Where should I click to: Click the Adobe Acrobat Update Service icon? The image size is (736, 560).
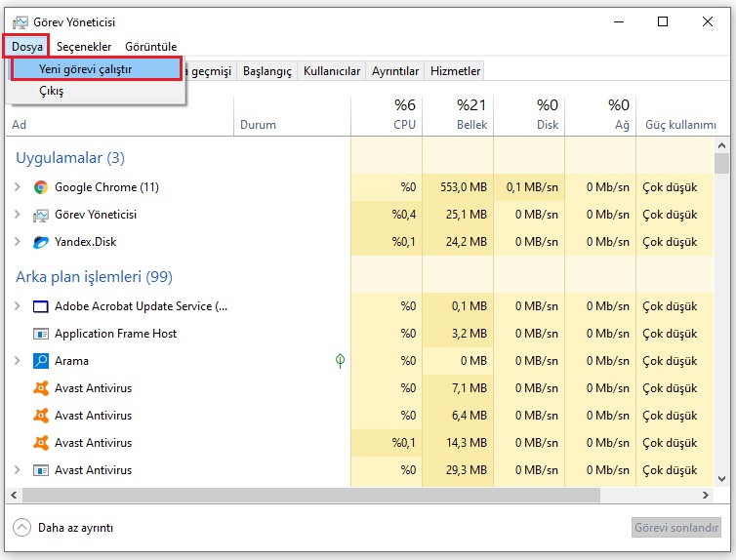pyautogui.click(x=41, y=306)
